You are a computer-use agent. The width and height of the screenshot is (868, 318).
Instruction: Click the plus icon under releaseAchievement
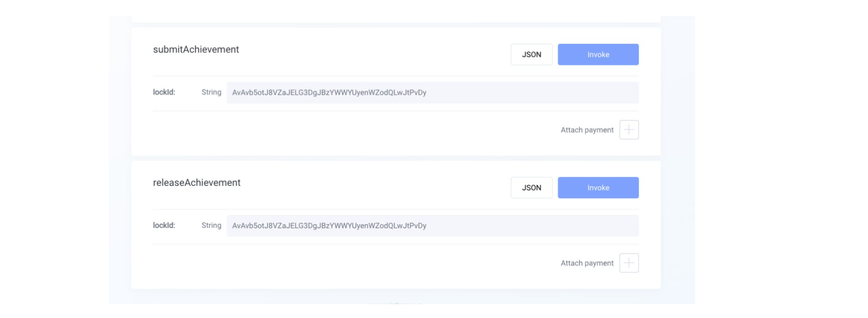(629, 263)
